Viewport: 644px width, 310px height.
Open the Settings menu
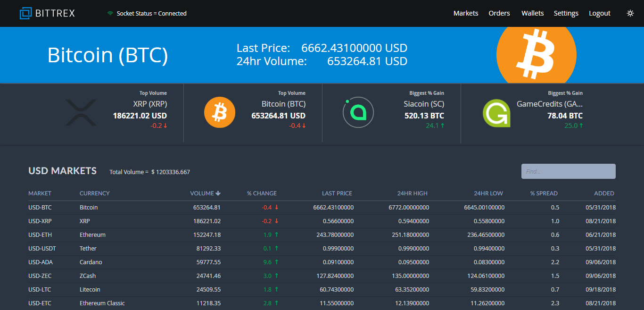tap(566, 13)
